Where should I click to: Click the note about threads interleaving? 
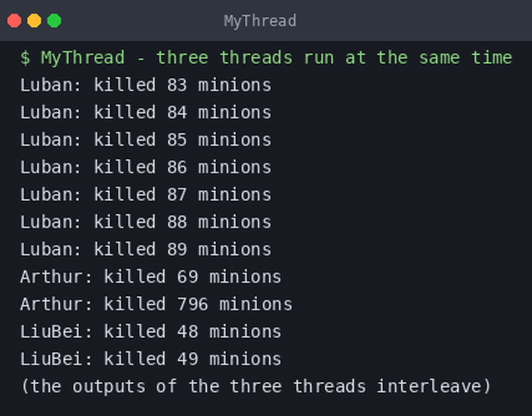point(256,387)
